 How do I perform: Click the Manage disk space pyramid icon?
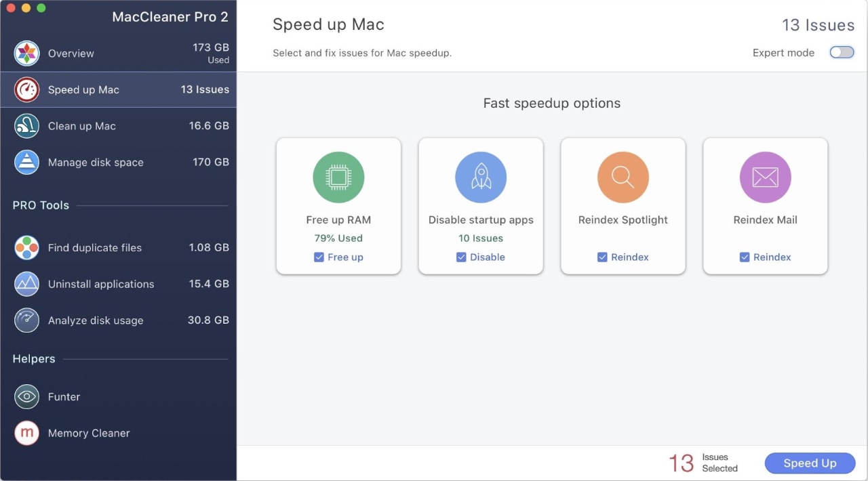(x=26, y=163)
